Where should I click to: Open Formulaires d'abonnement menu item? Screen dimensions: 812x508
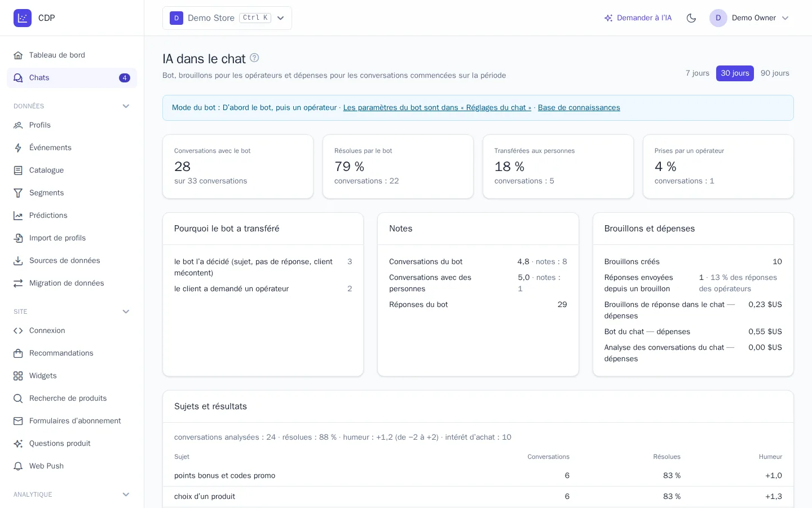(x=72, y=421)
